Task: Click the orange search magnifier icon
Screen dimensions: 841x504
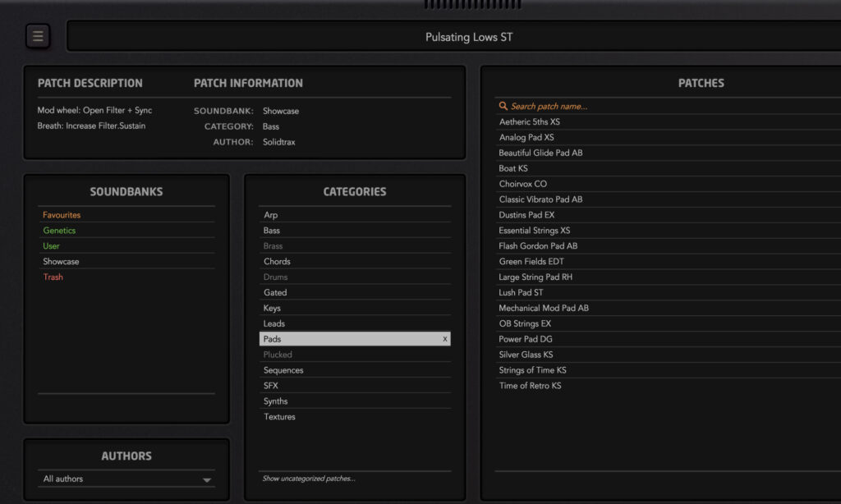Action: (x=503, y=106)
